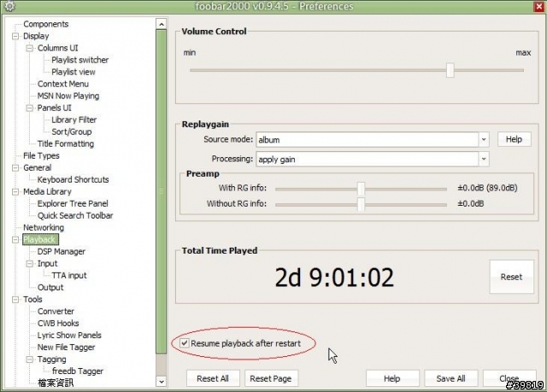Select Components in preferences tree

point(45,24)
